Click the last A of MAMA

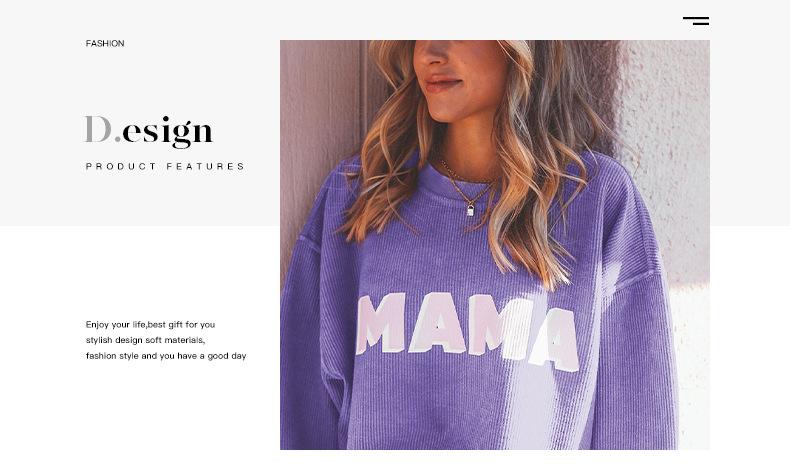[x=554, y=340]
